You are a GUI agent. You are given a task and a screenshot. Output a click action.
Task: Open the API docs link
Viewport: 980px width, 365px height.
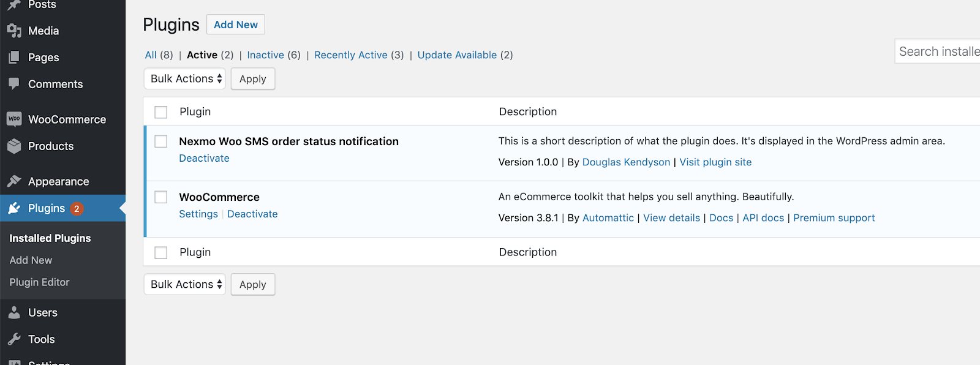coord(763,218)
